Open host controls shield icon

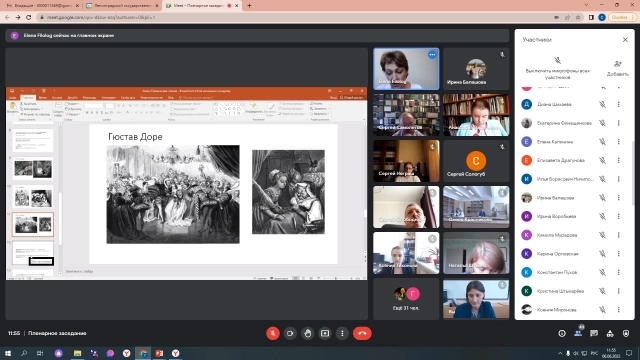626,333
